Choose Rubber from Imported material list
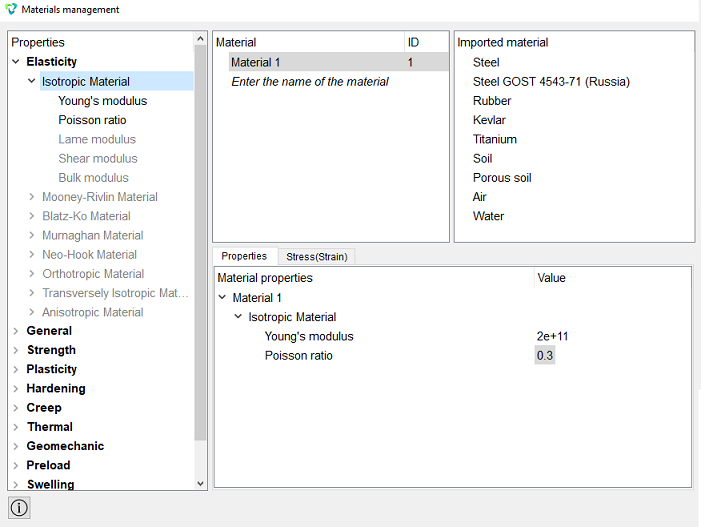The image size is (701, 527). point(492,101)
